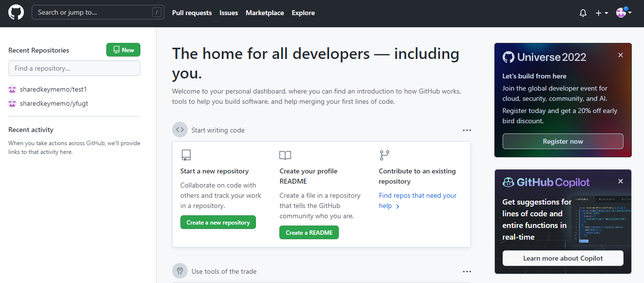Click the Start a new repository heading
644x283 pixels.
coord(215,171)
